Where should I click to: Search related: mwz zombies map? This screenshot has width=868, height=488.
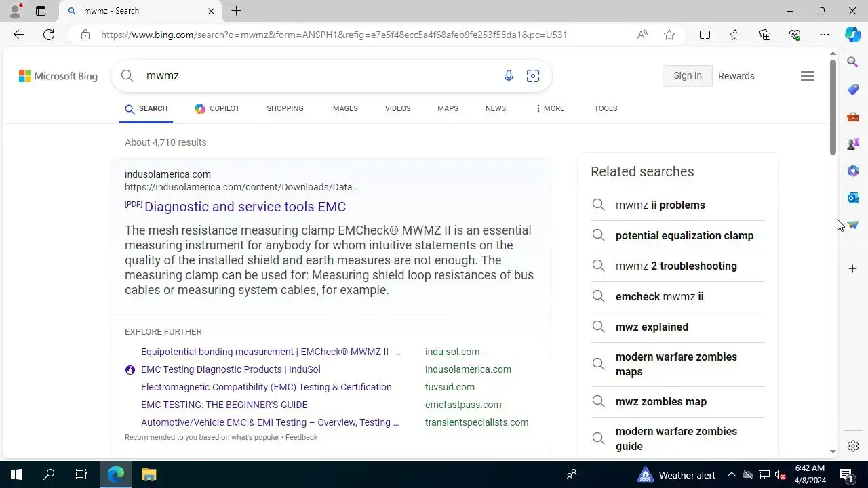click(x=678, y=401)
